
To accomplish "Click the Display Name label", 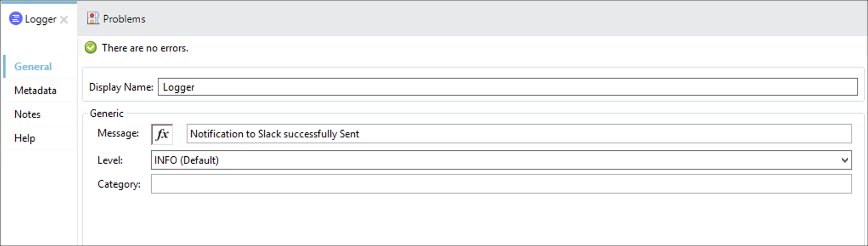I will (x=121, y=87).
